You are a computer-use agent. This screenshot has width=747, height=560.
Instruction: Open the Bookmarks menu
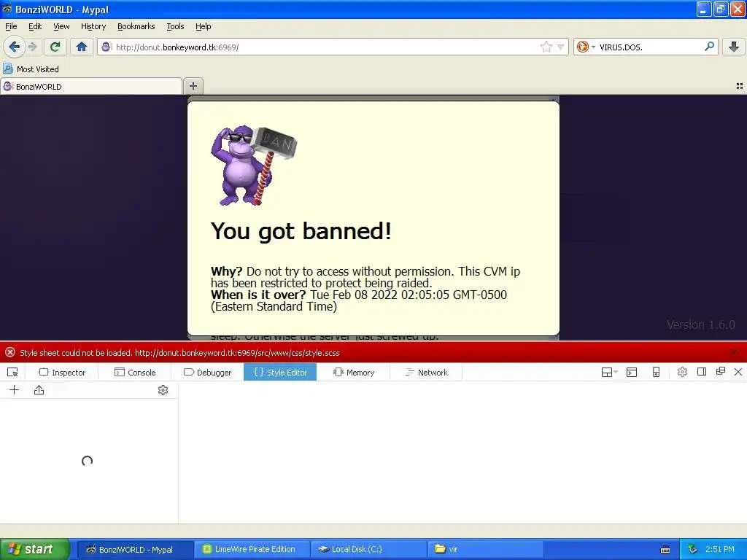pos(136,26)
